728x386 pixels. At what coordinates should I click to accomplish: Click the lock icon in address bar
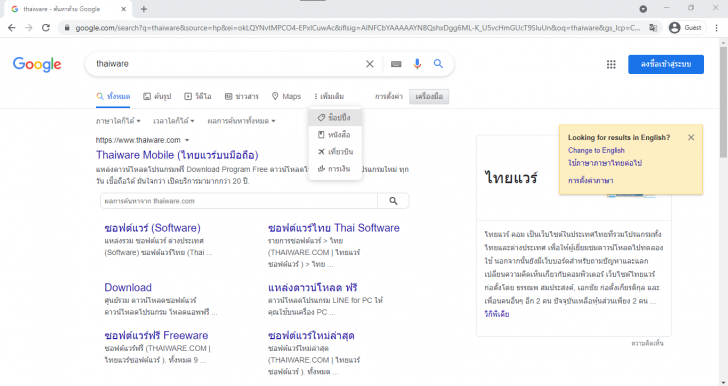point(67,28)
